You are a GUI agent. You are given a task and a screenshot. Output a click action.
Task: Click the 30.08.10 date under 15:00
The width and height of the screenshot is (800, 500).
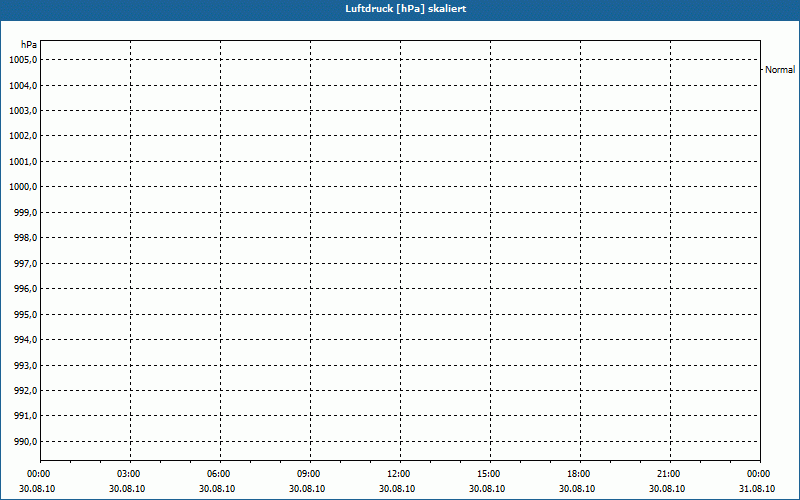pyautogui.click(x=487, y=489)
